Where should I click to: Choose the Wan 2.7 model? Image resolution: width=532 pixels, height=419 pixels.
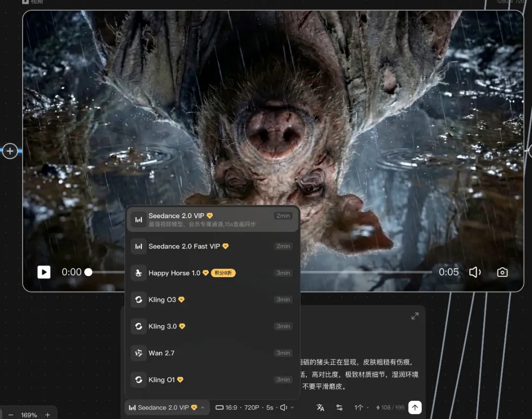point(212,353)
